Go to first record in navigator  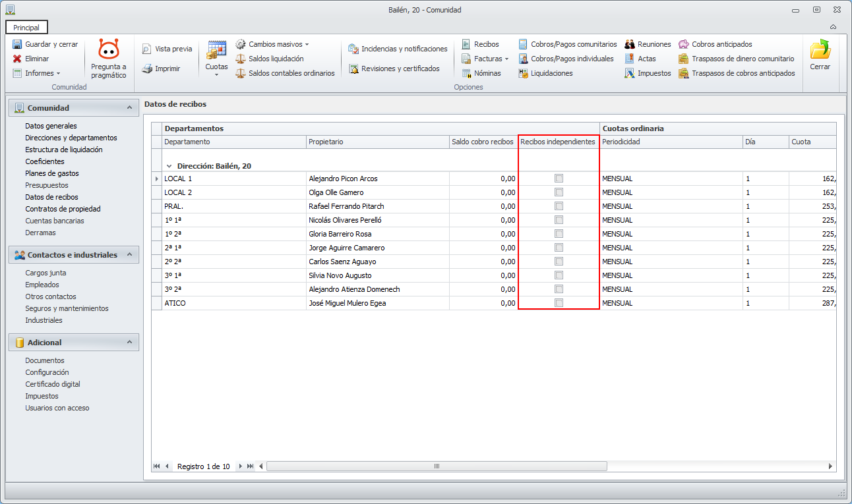click(157, 466)
